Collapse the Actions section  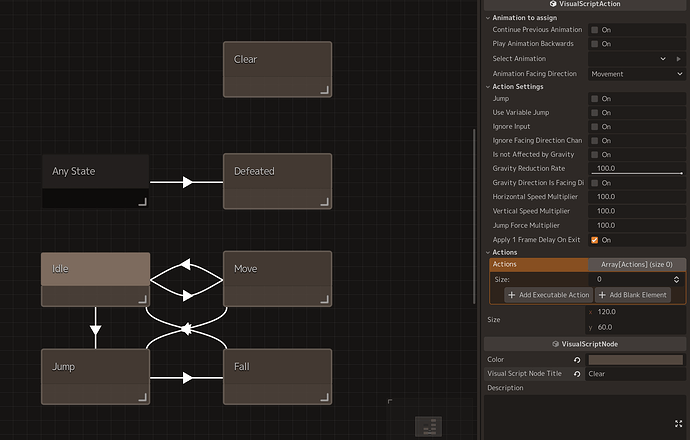click(x=488, y=253)
